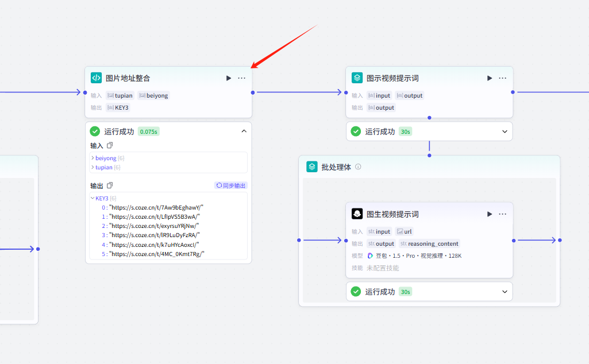The image size is (589, 364).
Task: Expand the 图示视频提示词 run result dropdown
Action: (x=505, y=131)
